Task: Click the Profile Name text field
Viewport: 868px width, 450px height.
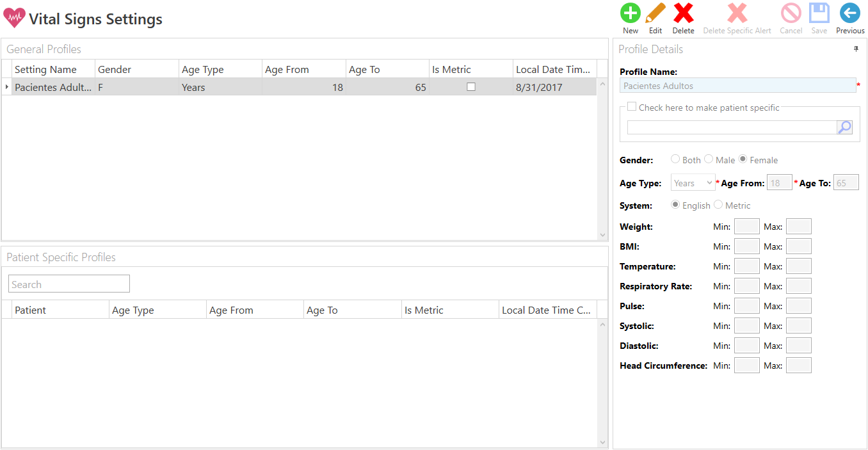Action: (736, 84)
